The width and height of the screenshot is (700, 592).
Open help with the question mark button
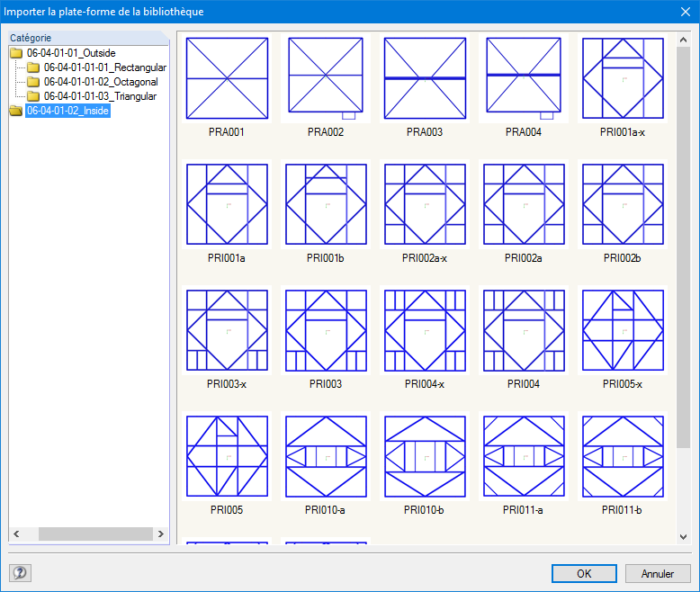(20, 573)
